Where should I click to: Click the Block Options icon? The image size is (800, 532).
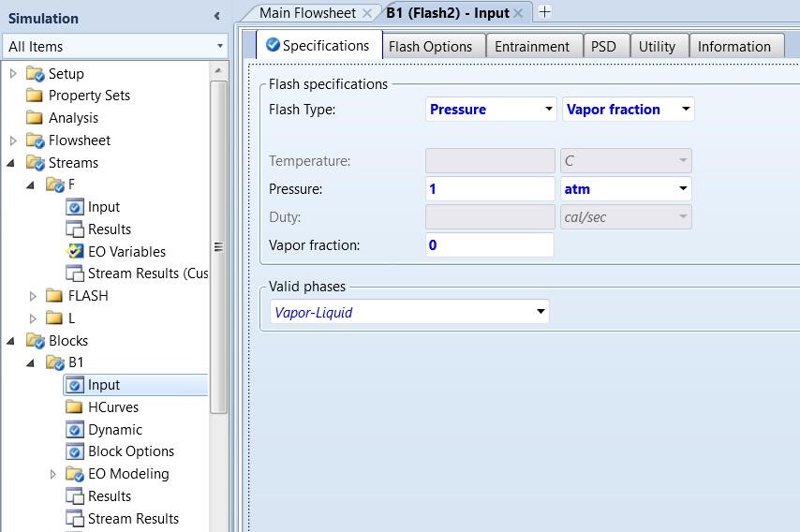point(75,451)
